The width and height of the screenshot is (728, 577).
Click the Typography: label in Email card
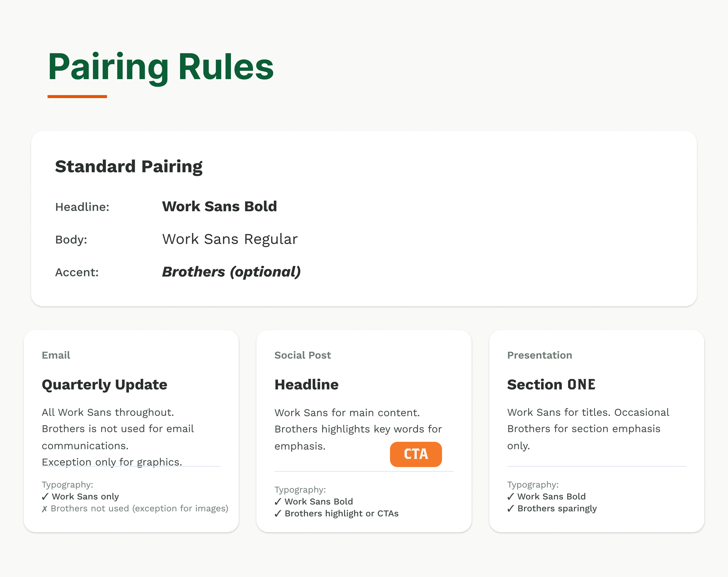click(x=67, y=485)
